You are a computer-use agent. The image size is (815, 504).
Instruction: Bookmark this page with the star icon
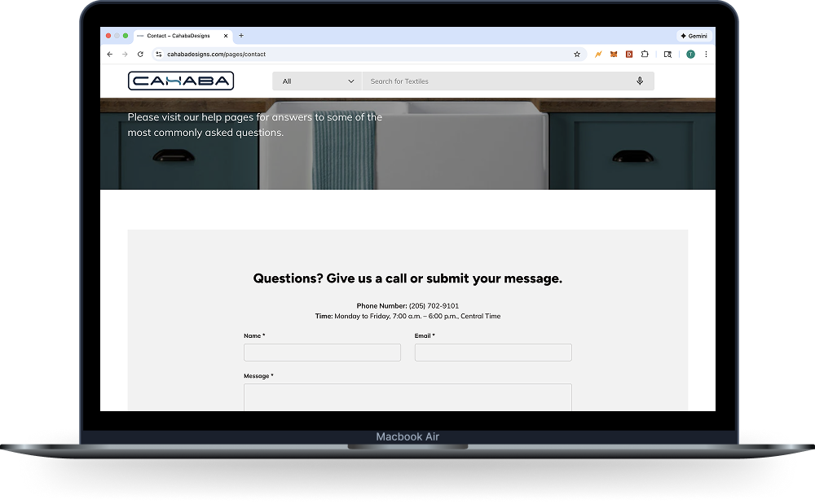(x=577, y=55)
